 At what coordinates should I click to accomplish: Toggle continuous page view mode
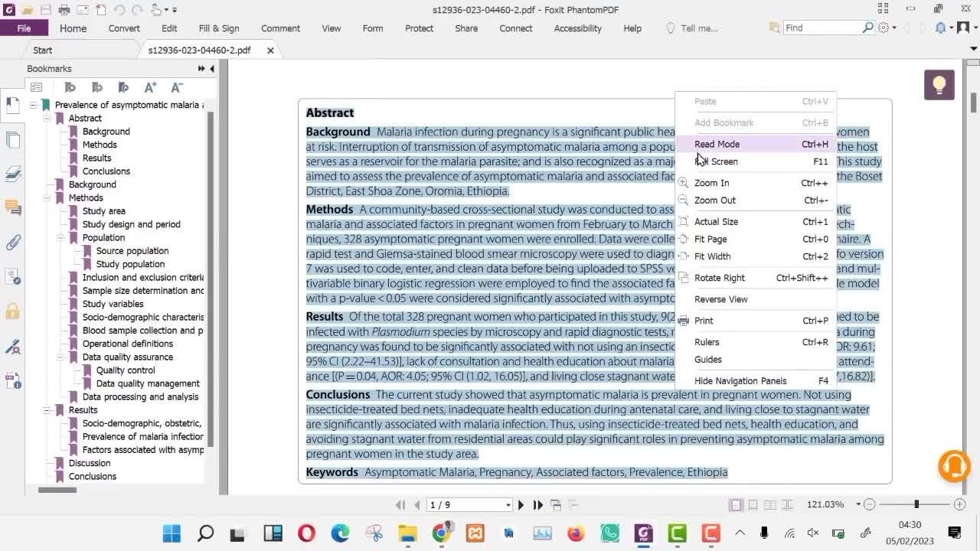[753, 505]
